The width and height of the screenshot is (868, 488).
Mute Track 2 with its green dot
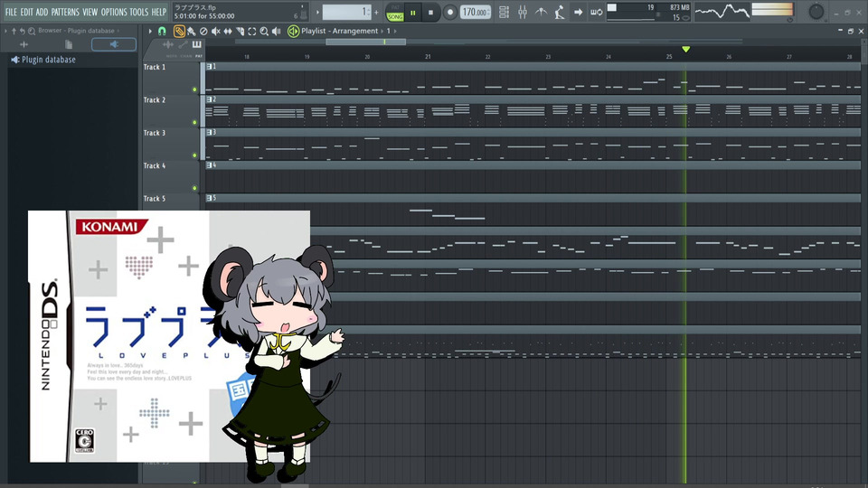[194, 122]
